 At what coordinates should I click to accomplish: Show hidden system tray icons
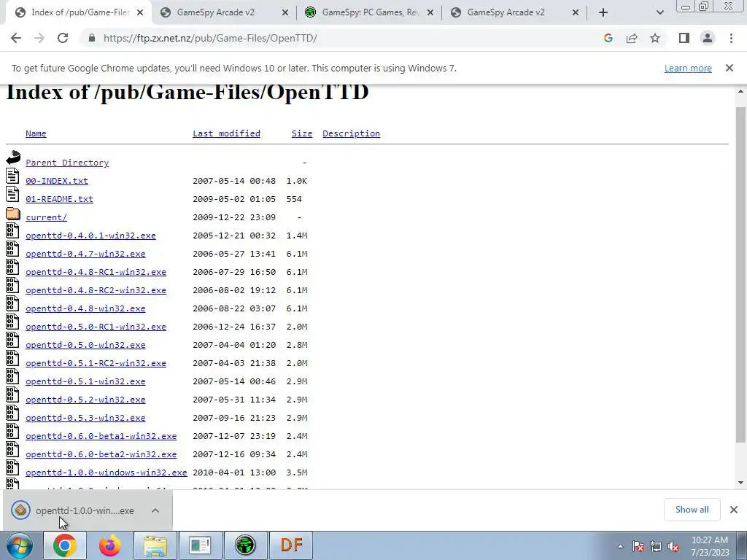click(620, 547)
